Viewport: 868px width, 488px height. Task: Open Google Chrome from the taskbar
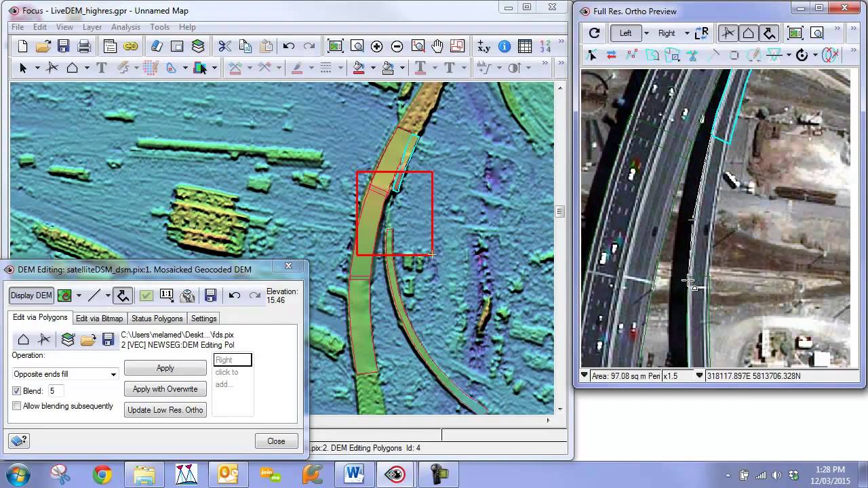tap(103, 474)
